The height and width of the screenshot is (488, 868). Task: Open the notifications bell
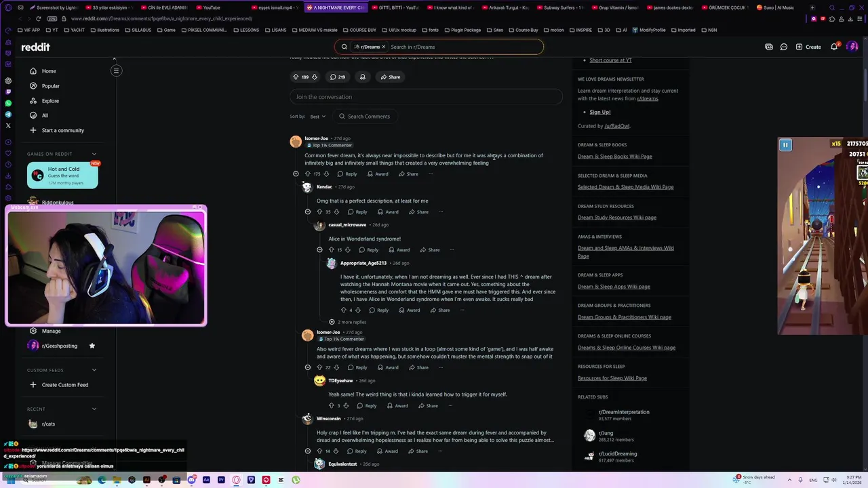834,47
